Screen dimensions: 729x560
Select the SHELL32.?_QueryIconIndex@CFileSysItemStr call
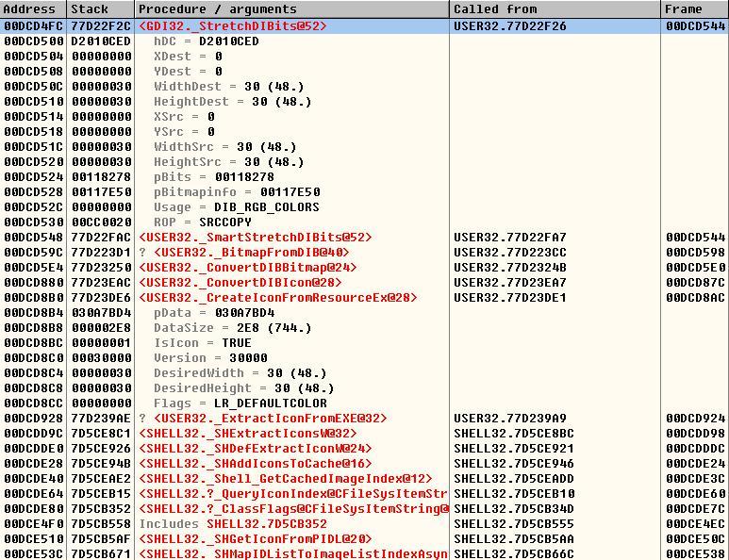(293, 494)
